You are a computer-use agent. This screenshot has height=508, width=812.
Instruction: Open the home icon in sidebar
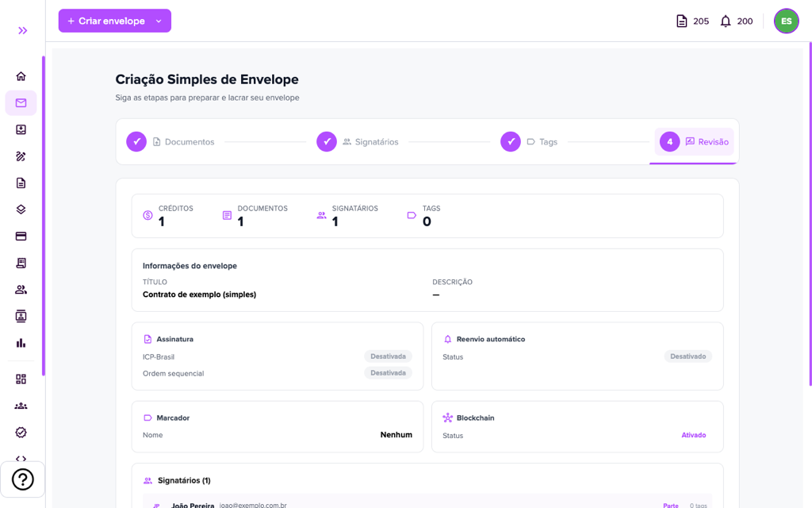pos(21,76)
